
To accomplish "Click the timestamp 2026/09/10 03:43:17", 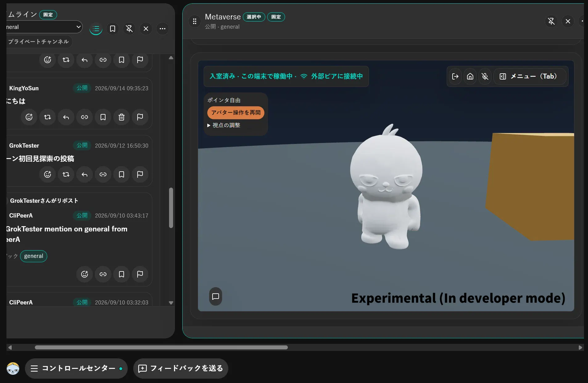I will tap(122, 215).
